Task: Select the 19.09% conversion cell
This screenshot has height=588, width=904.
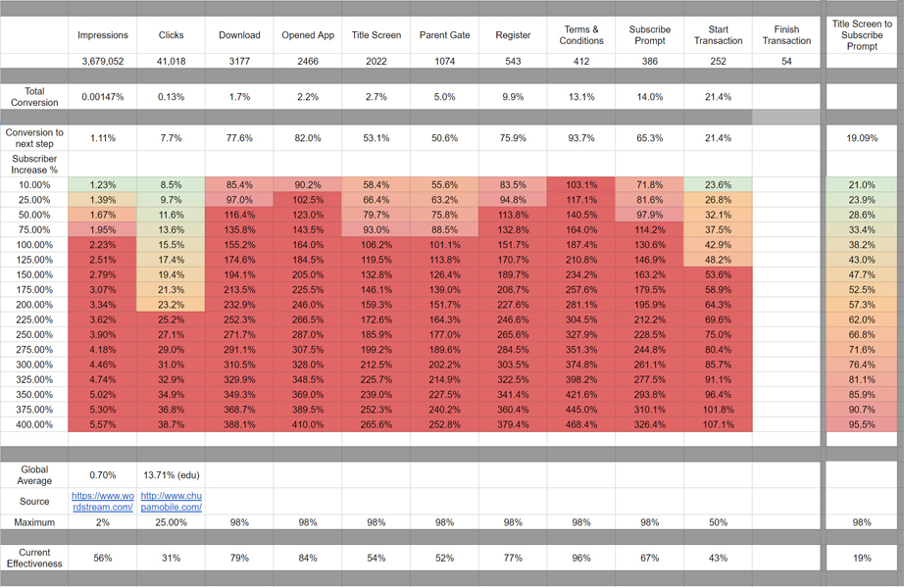Action: coord(862,138)
